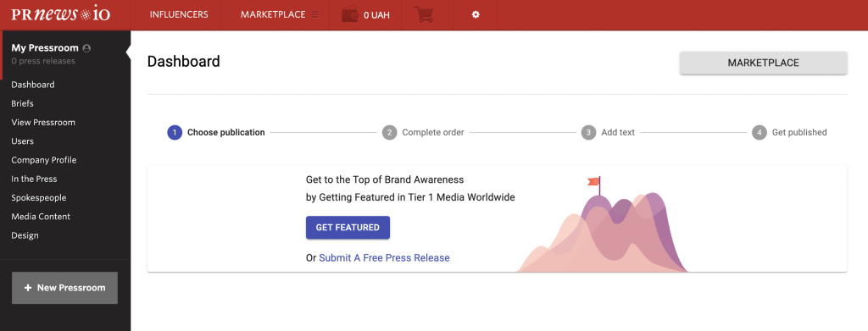This screenshot has height=331, width=868.
Task: Click the account icon beside My Pressroom
Action: pyautogui.click(x=86, y=48)
